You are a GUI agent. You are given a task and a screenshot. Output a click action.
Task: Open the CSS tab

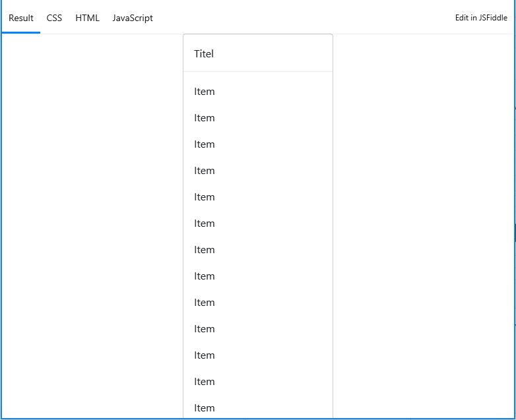[54, 18]
